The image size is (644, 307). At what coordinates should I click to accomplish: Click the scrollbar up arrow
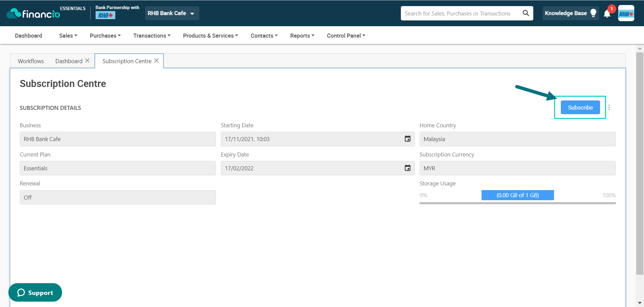pos(640,48)
